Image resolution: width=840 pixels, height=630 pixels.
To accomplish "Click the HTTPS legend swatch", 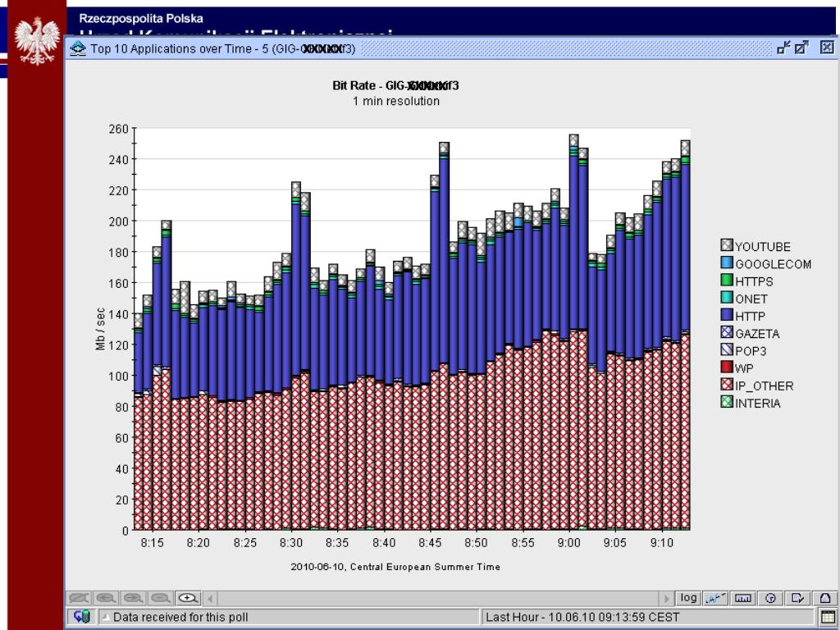I will pos(727,281).
